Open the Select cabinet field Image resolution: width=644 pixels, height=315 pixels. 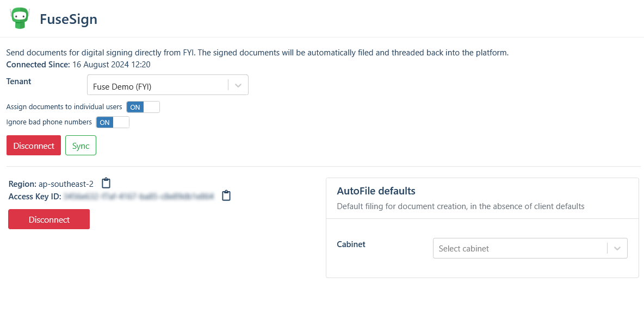click(519, 248)
